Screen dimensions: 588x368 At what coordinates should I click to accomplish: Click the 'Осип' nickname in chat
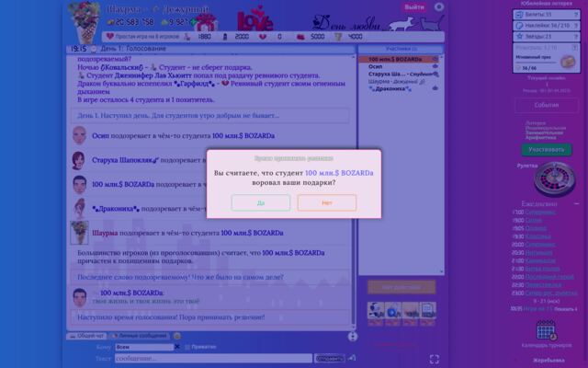(100, 136)
